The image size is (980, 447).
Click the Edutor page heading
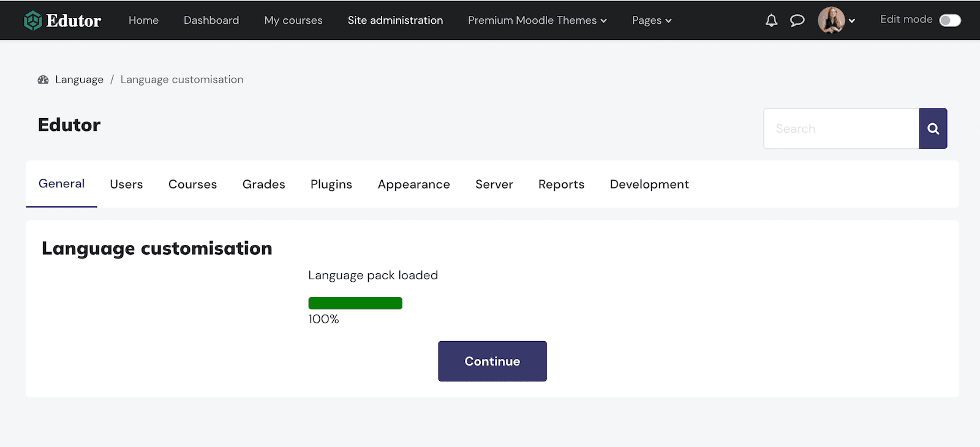pos(69,125)
